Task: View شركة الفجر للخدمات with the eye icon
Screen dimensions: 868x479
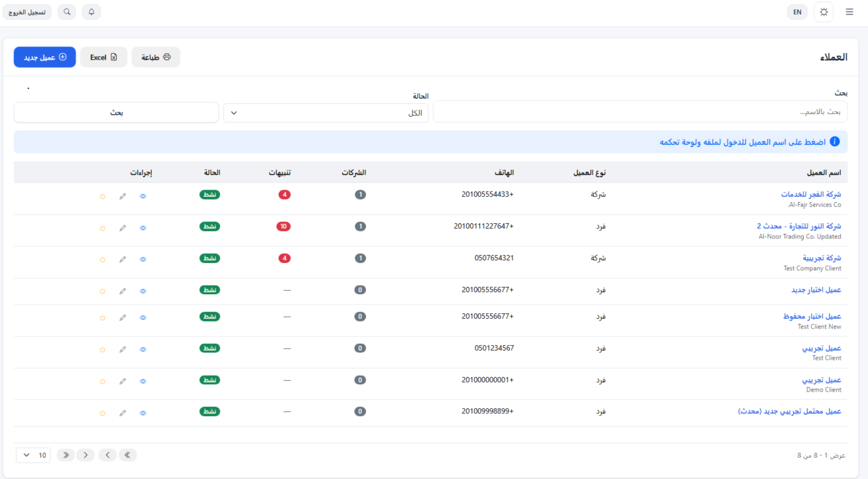Action: click(143, 196)
